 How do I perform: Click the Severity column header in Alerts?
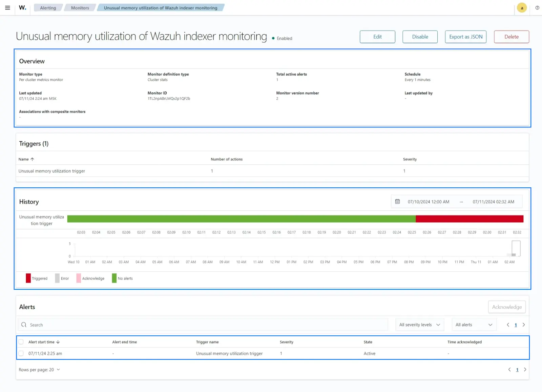tap(287, 342)
